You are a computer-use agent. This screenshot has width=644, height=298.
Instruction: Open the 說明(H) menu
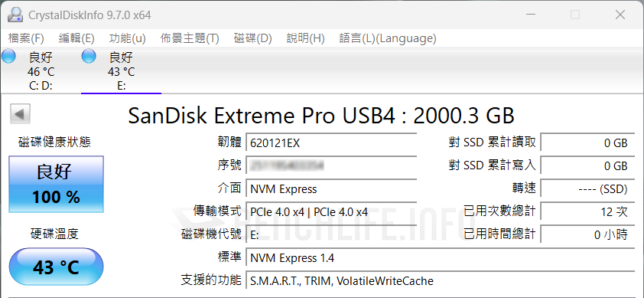[x=305, y=38]
